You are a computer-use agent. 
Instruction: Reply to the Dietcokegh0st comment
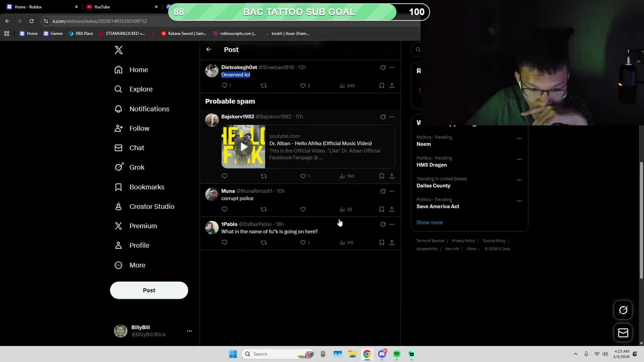coord(224,85)
